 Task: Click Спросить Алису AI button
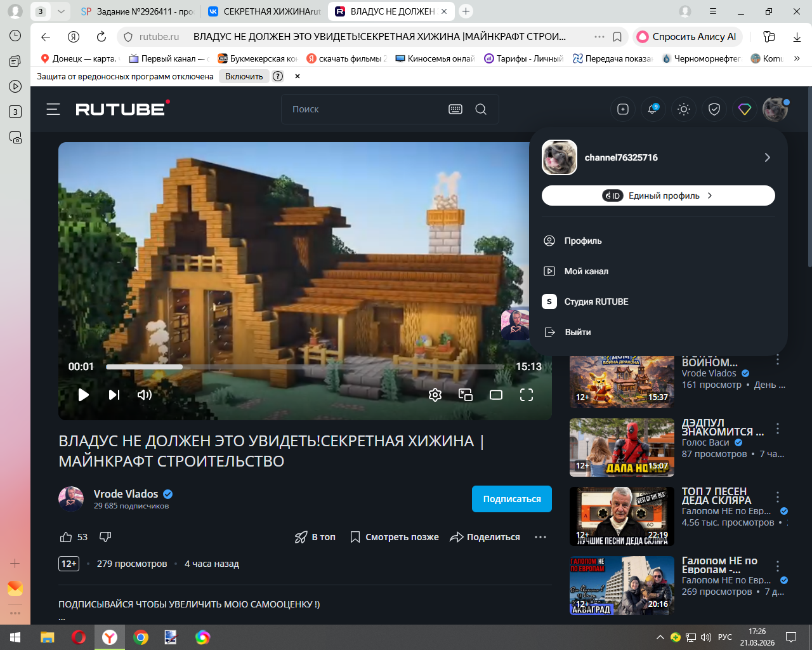[688, 37]
